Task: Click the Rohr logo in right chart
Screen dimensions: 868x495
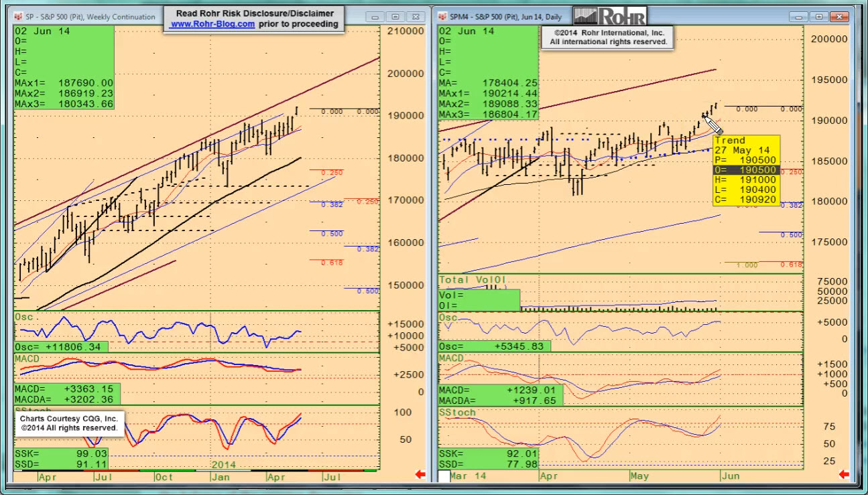Action: 610,16
